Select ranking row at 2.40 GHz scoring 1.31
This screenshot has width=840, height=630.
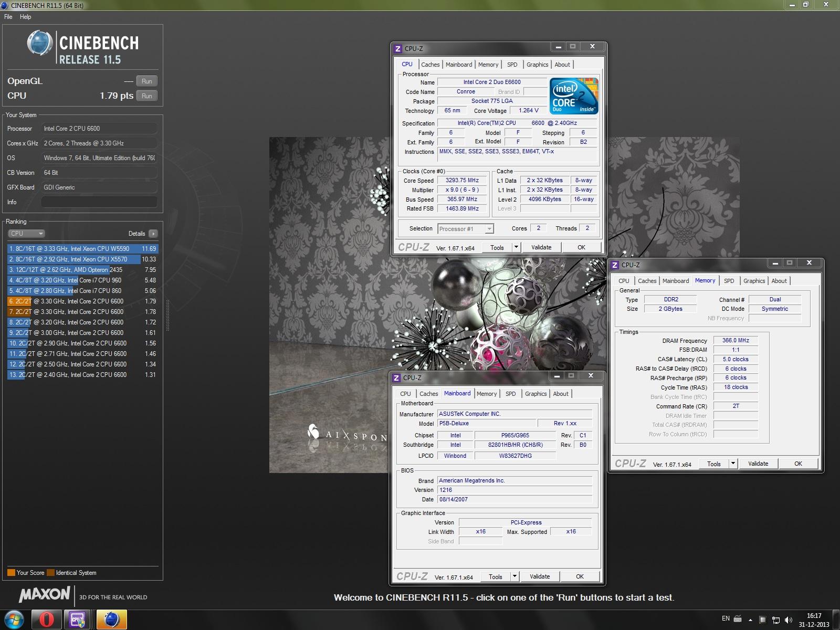pos(82,375)
